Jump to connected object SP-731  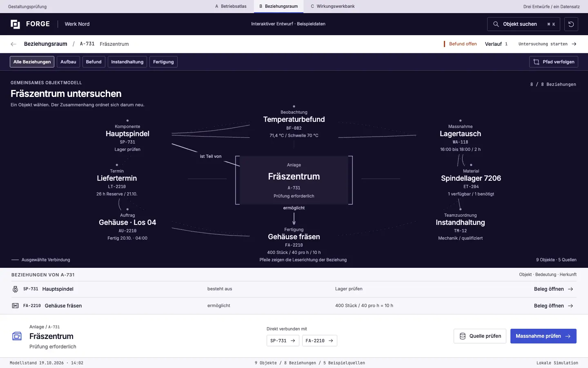283,341
